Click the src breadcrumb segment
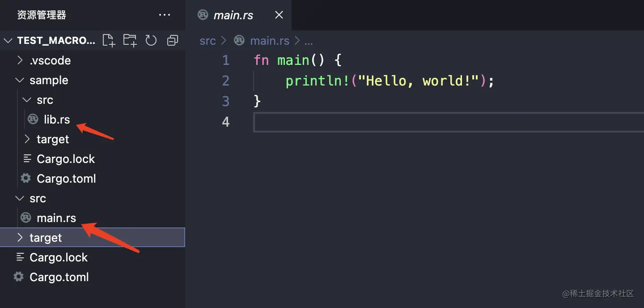Viewport: 644px width, 308px height. click(208, 41)
